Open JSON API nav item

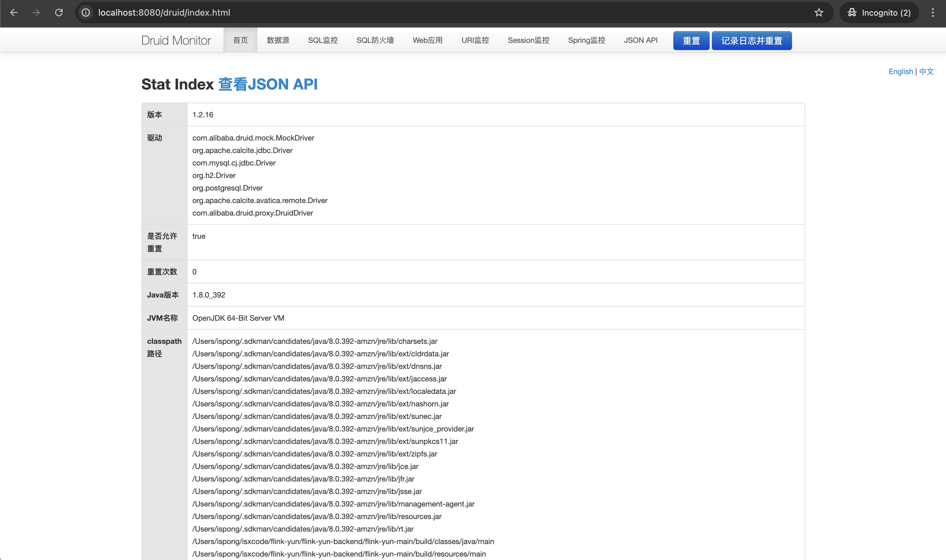point(640,40)
